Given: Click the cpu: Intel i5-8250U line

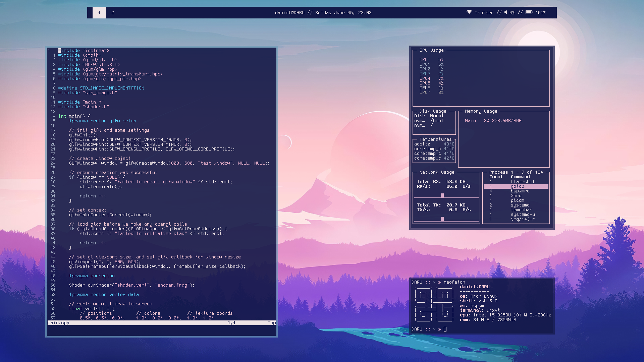Looking at the screenshot, I should [505, 315].
